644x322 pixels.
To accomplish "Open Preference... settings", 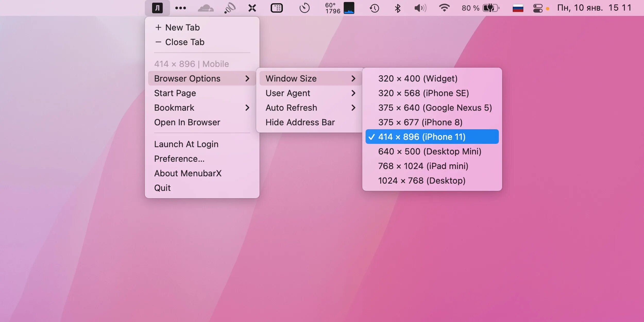I will pyautogui.click(x=179, y=159).
